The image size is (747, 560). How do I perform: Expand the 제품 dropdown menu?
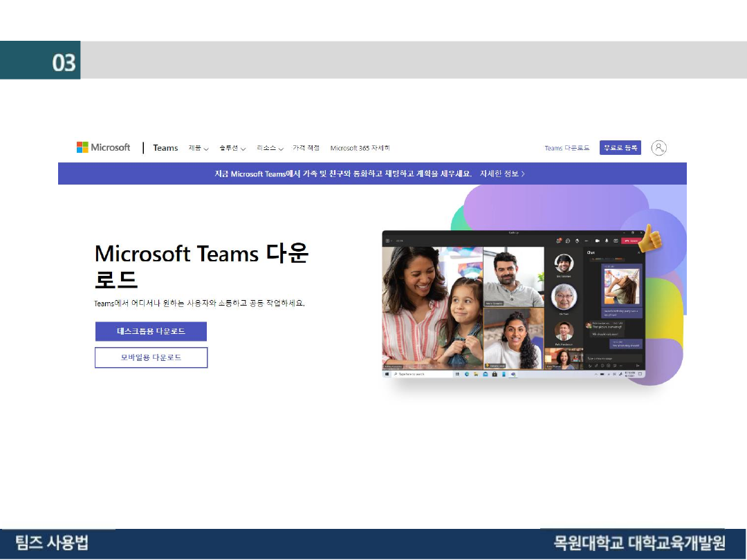(199, 148)
